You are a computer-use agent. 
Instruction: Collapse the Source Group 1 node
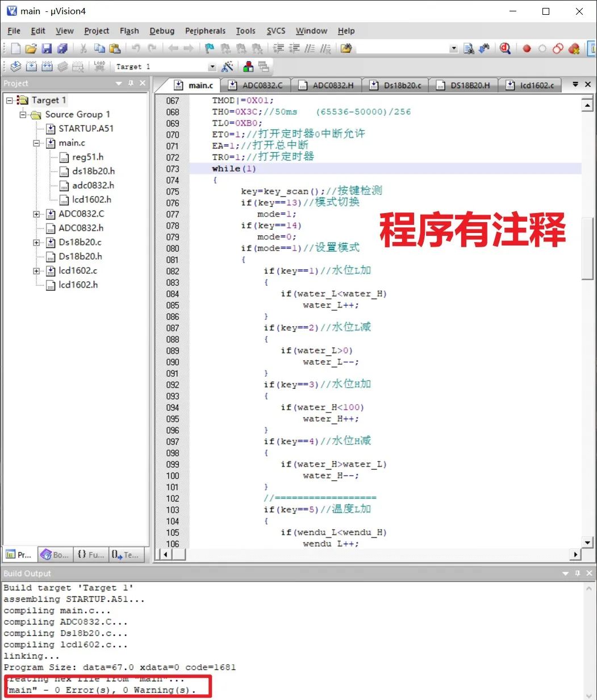(x=23, y=114)
